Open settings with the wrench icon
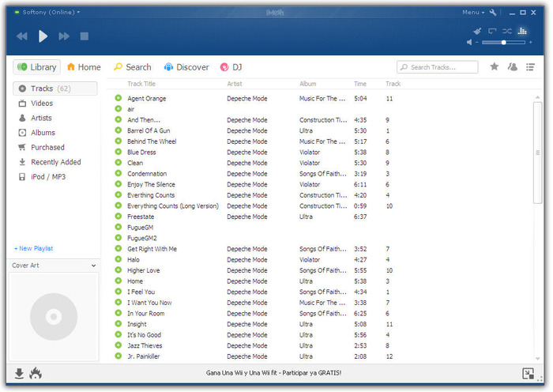This screenshot has width=553, height=392. coord(494,13)
